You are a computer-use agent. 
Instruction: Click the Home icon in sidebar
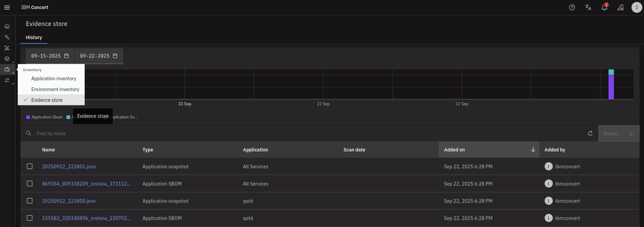pos(7,26)
